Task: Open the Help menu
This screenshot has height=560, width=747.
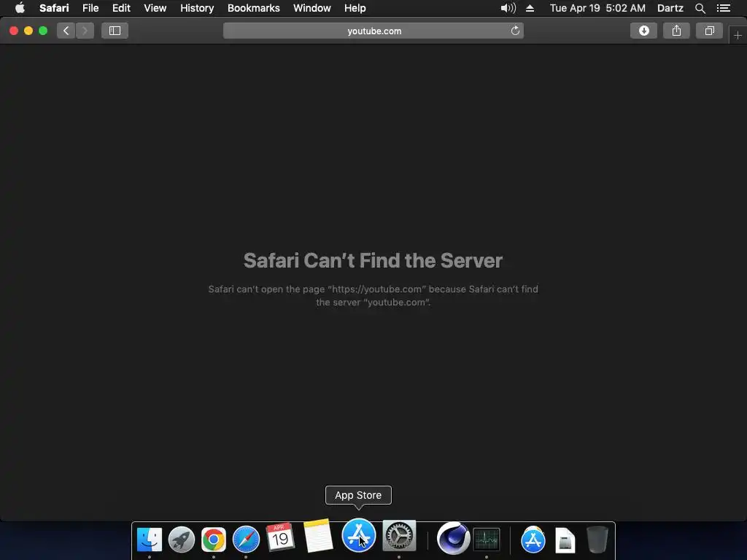Action: (355, 8)
